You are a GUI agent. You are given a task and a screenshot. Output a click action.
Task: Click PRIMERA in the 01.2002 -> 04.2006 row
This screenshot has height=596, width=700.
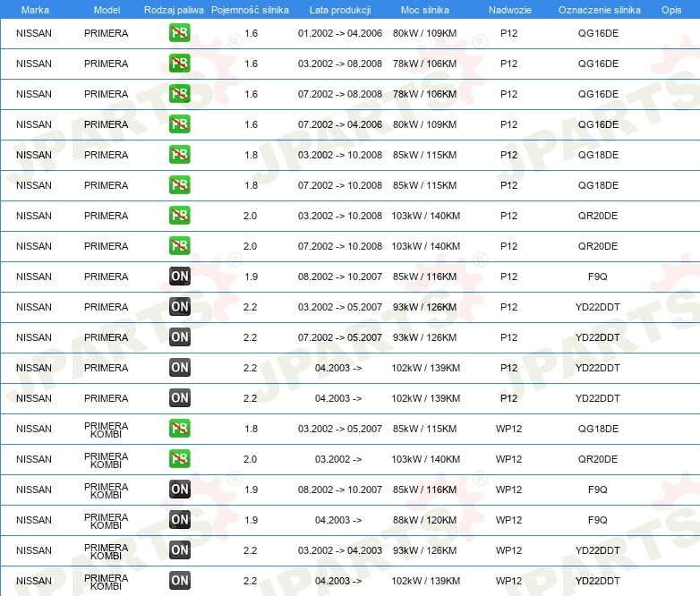coord(107,33)
